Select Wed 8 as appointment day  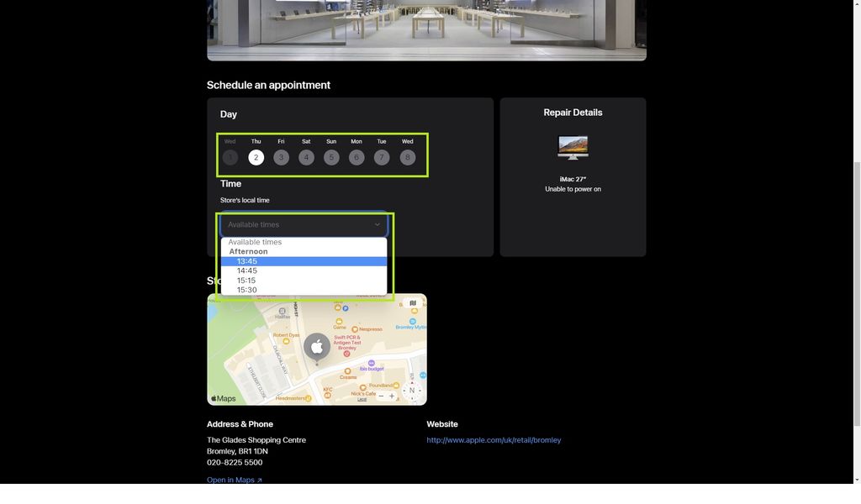click(408, 157)
